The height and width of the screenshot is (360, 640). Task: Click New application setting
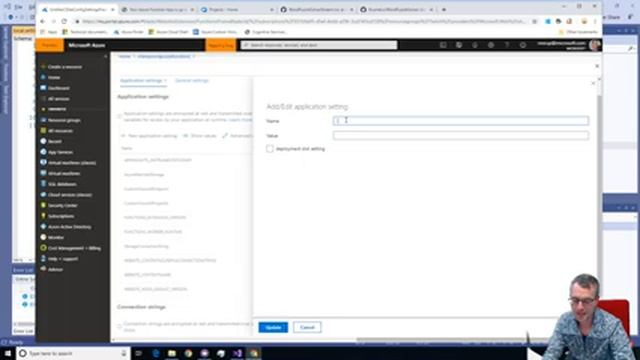[x=149, y=136]
